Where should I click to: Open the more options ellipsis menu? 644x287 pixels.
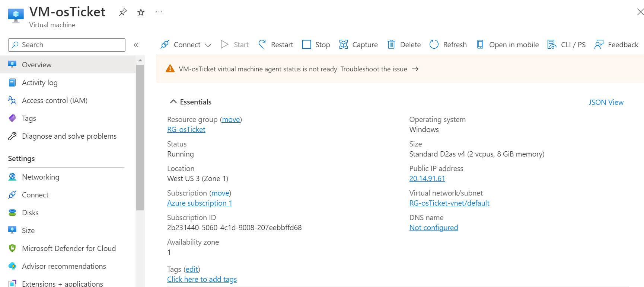(159, 12)
